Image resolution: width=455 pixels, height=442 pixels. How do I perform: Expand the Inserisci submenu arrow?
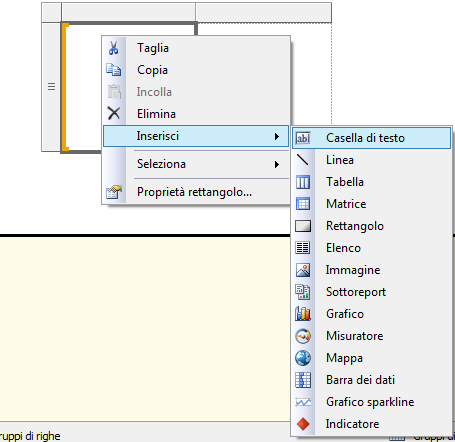tap(276, 136)
